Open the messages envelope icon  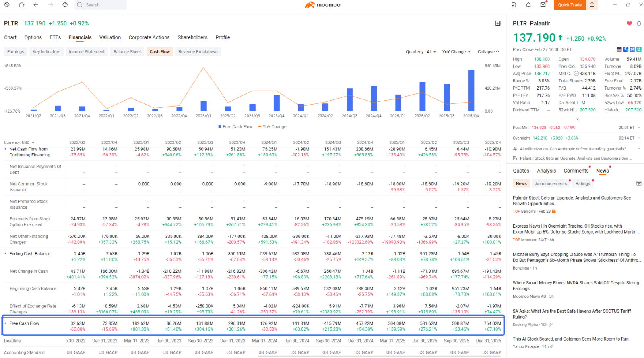pyautogui.click(x=543, y=5)
